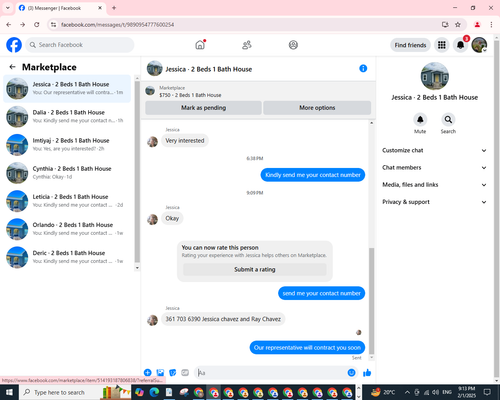Screen dimensions: 500x400
Task: Select the Messenger Facebook browser tab
Action: (x=61, y=8)
